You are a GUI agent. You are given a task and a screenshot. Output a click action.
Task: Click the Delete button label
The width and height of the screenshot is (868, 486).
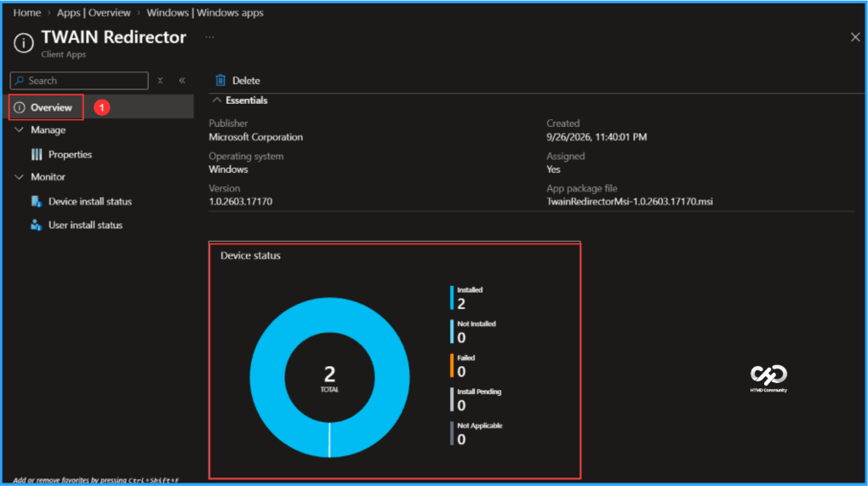[246, 80]
